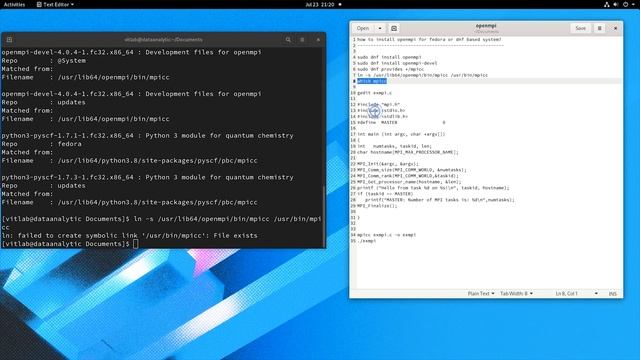Open the Plain Text language dropdown
640x360 pixels.
pyautogui.click(x=481, y=293)
